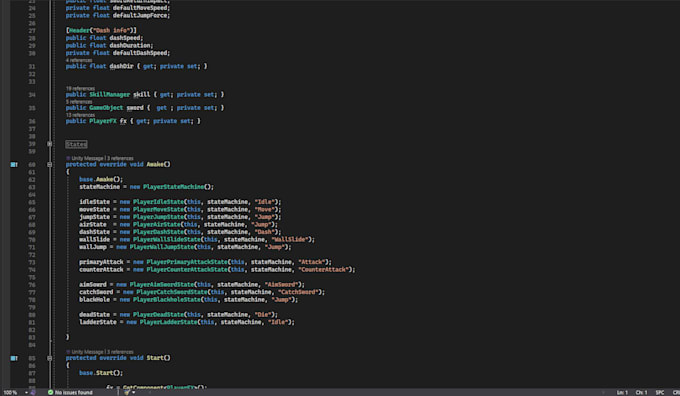Click the "CounterAttack" string literal
Screen dimensions: 680x396
323,270
